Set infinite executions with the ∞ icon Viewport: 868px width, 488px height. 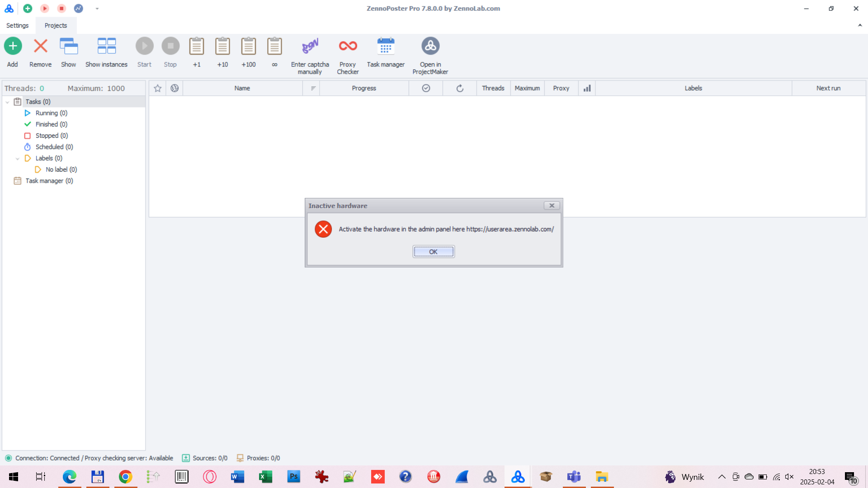[274, 52]
